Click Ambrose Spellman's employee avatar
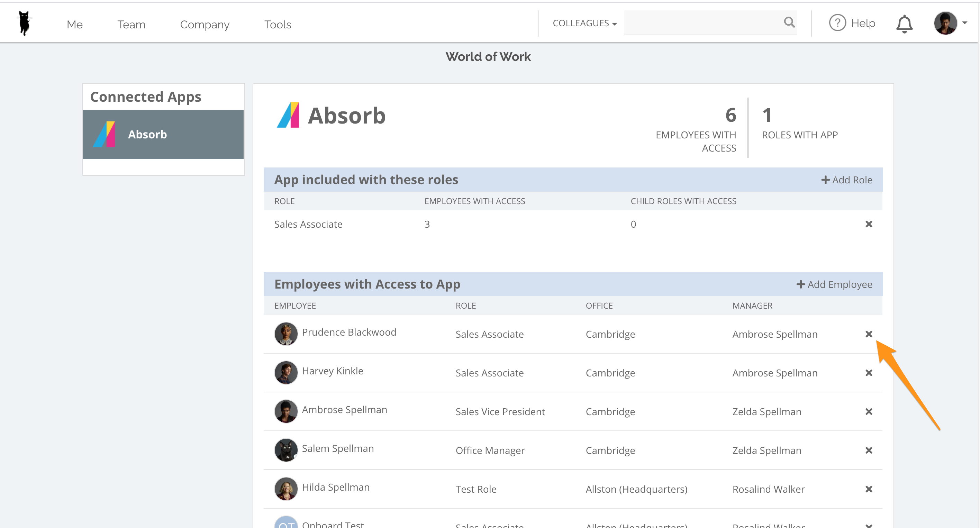The width and height of the screenshot is (980, 528). click(x=286, y=411)
